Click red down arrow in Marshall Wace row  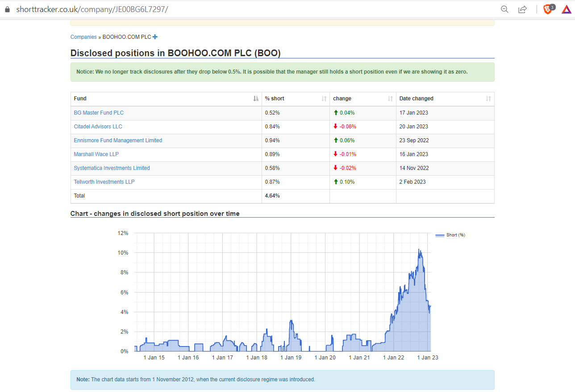336,154
